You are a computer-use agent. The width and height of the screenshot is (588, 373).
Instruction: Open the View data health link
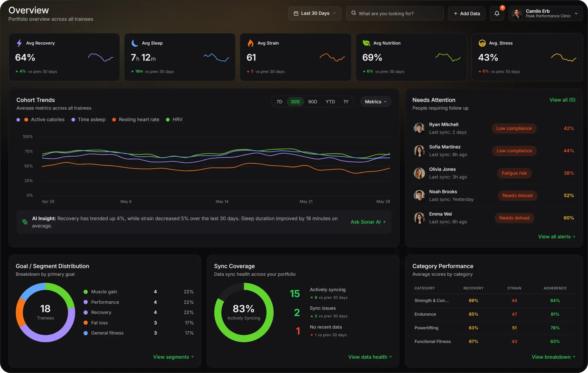tap(370, 357)
